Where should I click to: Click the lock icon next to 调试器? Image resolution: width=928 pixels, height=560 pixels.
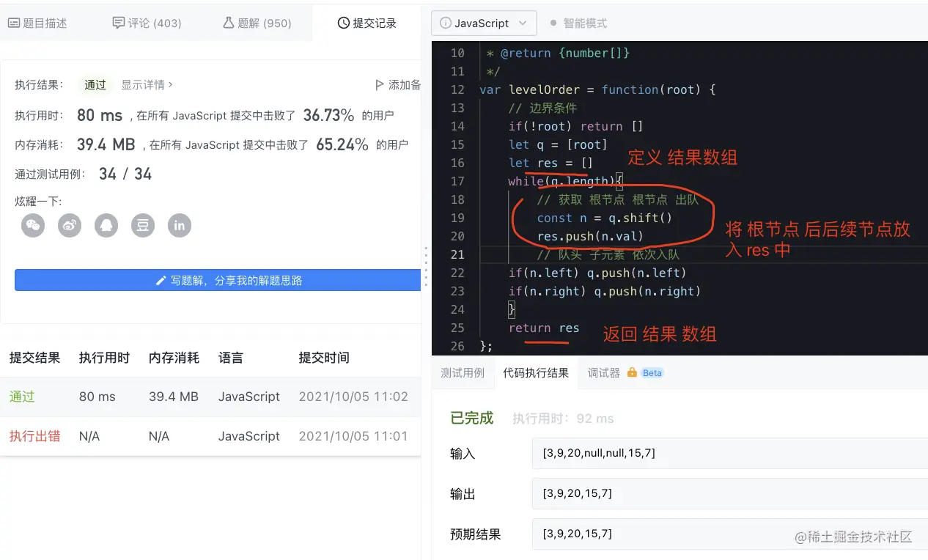632,372
